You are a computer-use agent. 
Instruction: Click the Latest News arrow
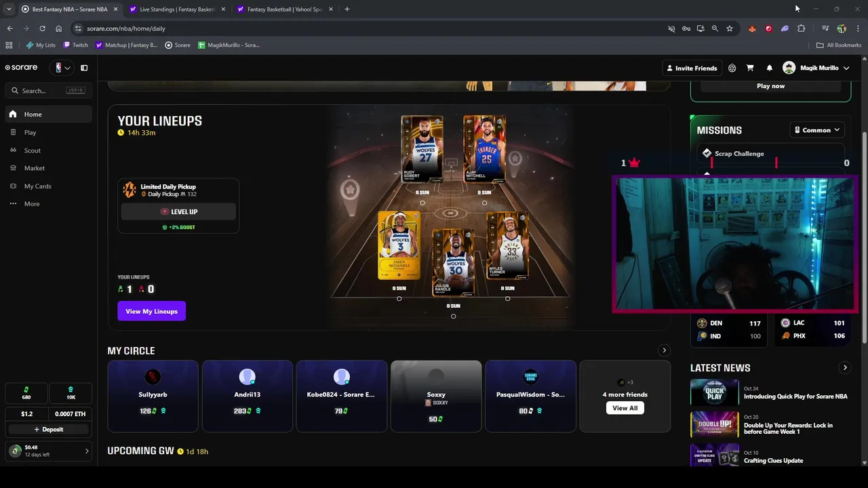[845, 367]
